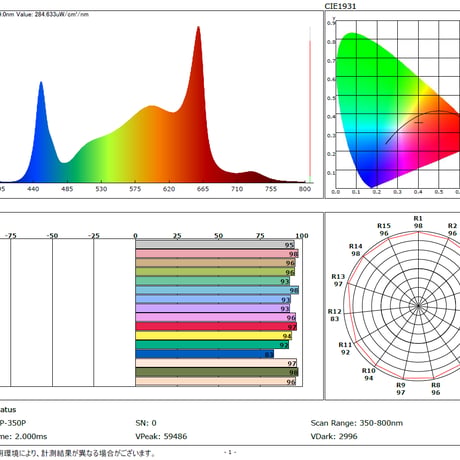This screenshot has height=460, width=460.
Task: Click the R8 96 radar label
Action: point(436,389)
